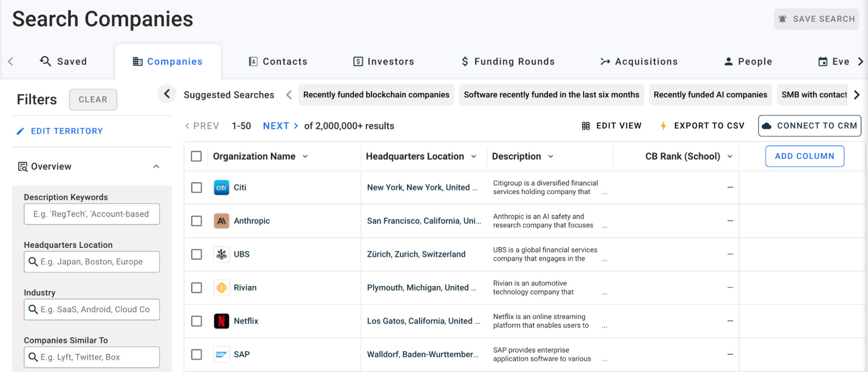Open Organization Name column dropdown
The width and height of the screenshot is (868, 372).
(305, 156)
